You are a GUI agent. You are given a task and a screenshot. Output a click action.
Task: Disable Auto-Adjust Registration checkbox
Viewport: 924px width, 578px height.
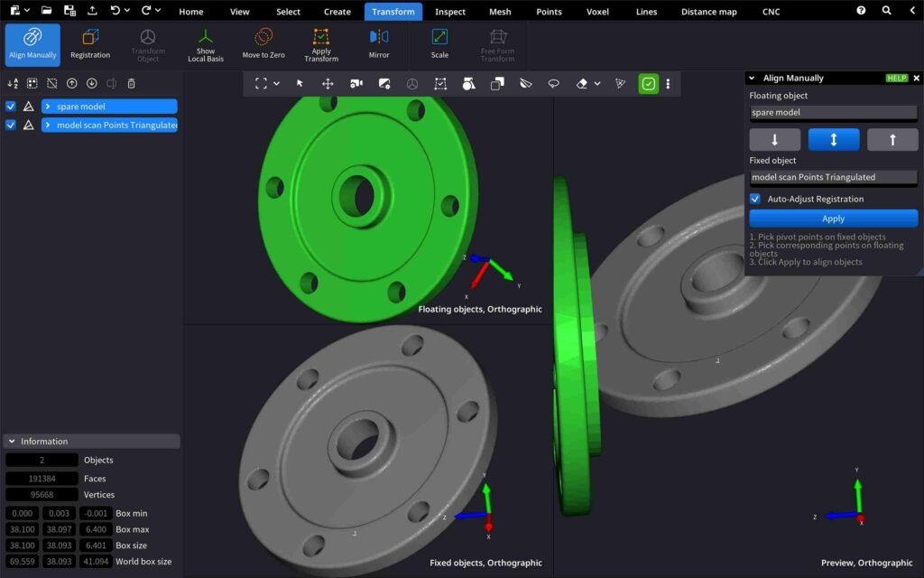coord(755,199)
